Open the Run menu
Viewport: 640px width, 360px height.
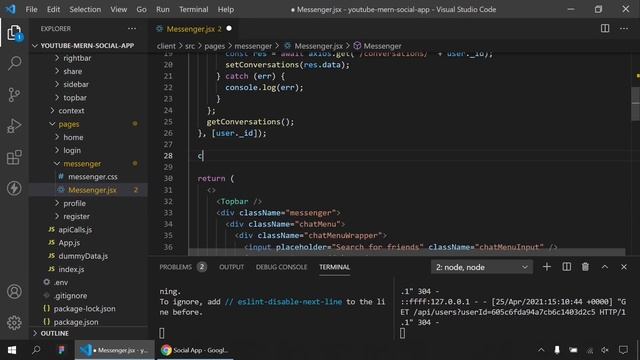[162, 9]
